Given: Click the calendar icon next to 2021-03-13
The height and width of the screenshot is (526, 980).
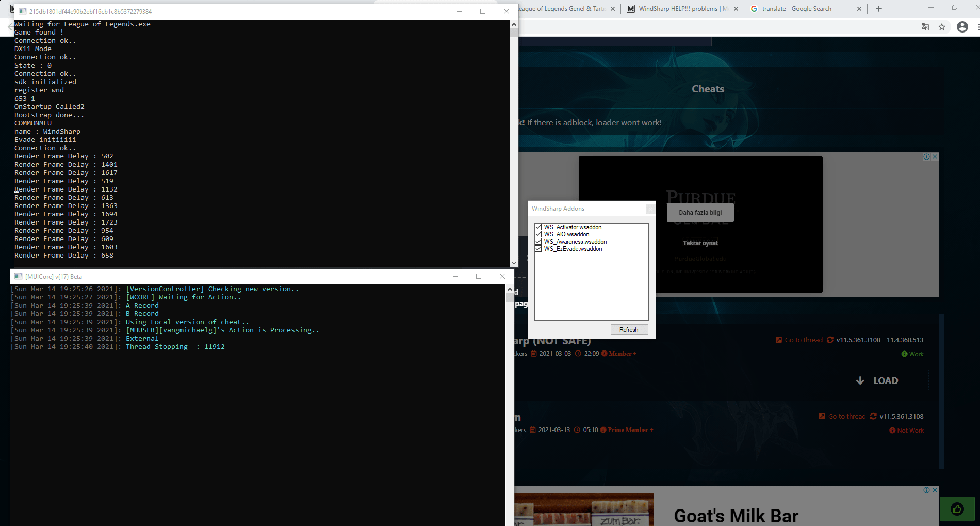Looking at the screenshot, I should 533,430.
